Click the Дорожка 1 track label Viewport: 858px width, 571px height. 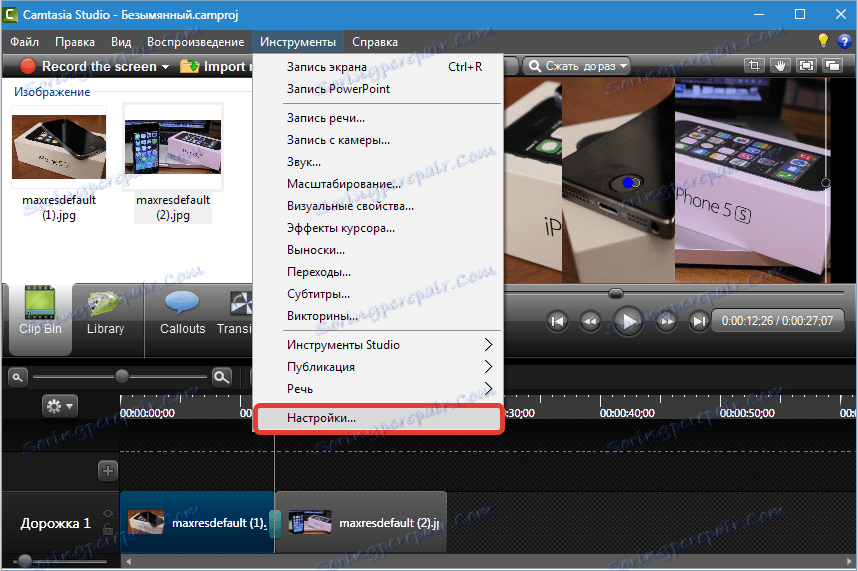click(55, 523)
